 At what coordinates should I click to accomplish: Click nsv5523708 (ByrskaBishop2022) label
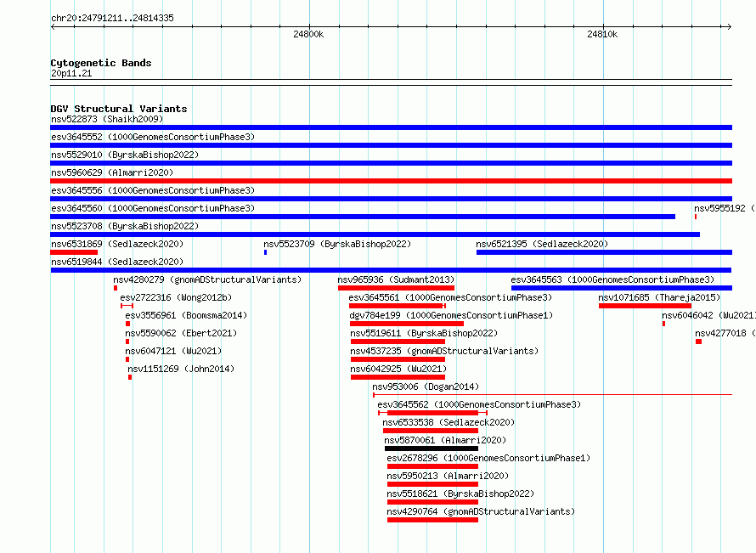pyautogui.click(x=125, y=226)
